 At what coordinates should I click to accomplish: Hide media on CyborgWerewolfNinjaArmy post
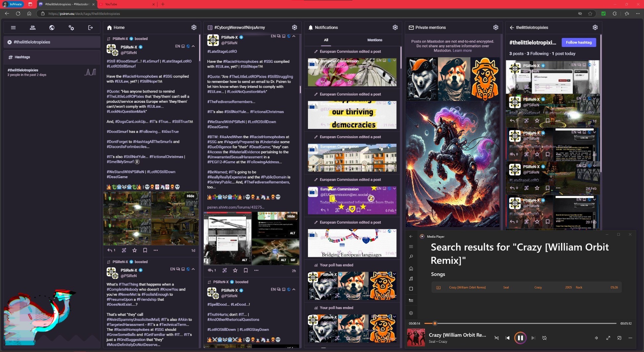coord(291,216)
